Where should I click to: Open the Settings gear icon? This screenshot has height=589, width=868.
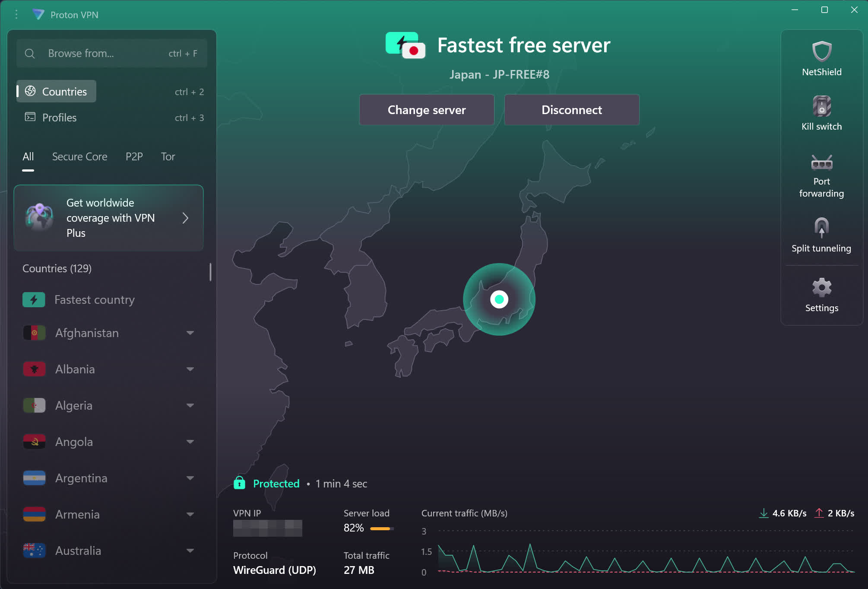pos(821,287)
